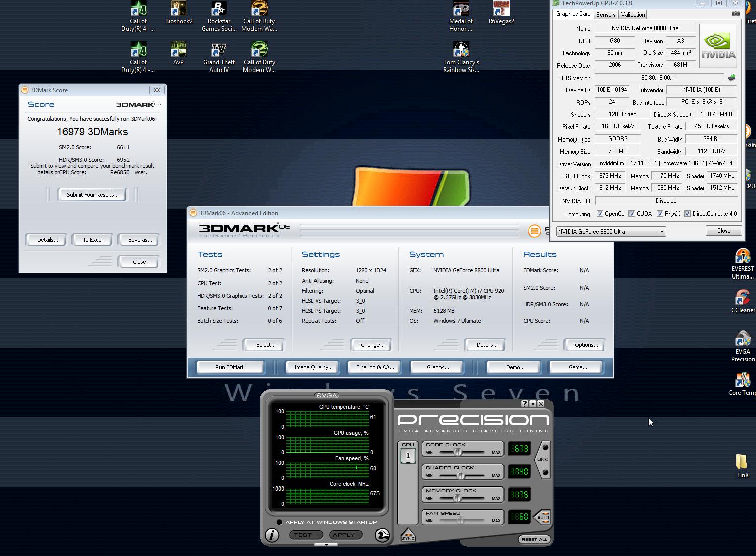Click the GPU-Z screenshot camera icon

[x=736, y=14]
